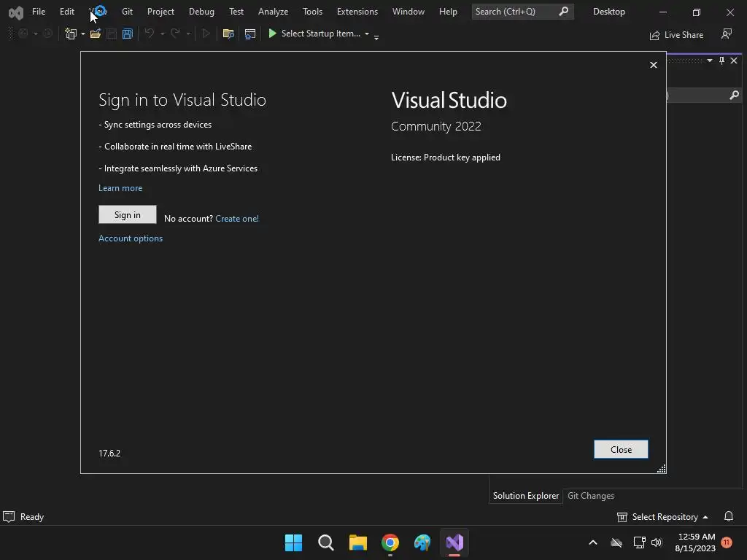
Task: Click the outlined Start Without Debugging icon
Action: (206, 34)
